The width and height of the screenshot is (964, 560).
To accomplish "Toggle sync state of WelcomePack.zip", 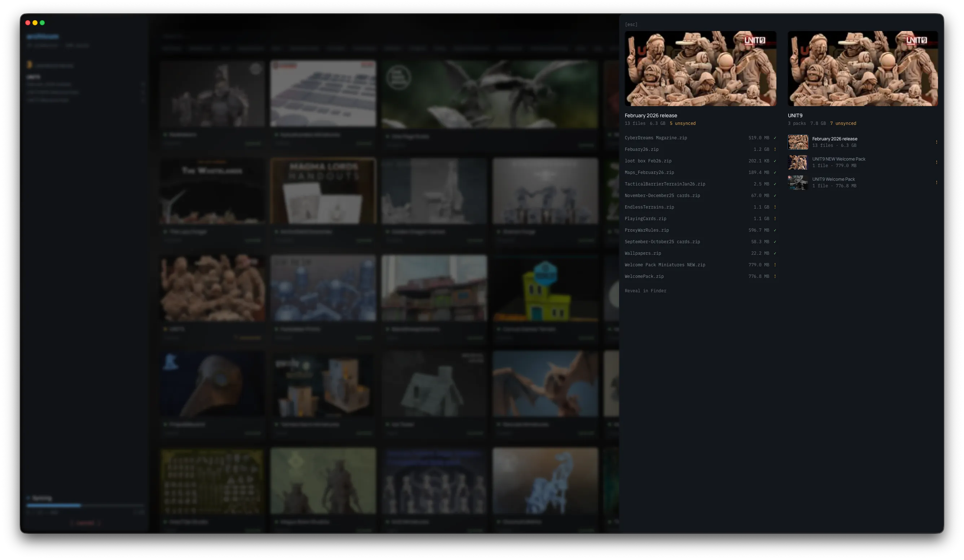I will point(775,276).
